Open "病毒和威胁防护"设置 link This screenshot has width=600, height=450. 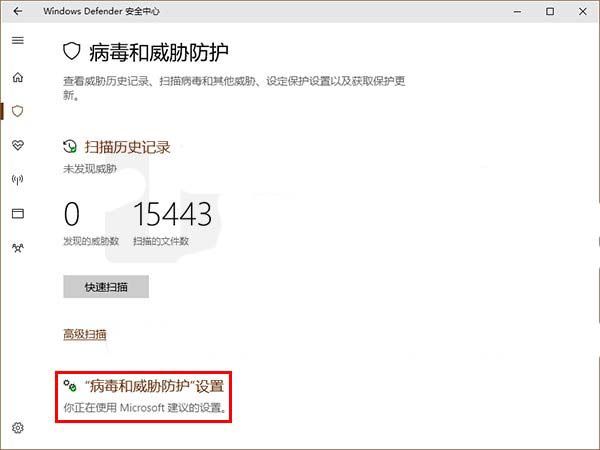click(x=154, y=386)
